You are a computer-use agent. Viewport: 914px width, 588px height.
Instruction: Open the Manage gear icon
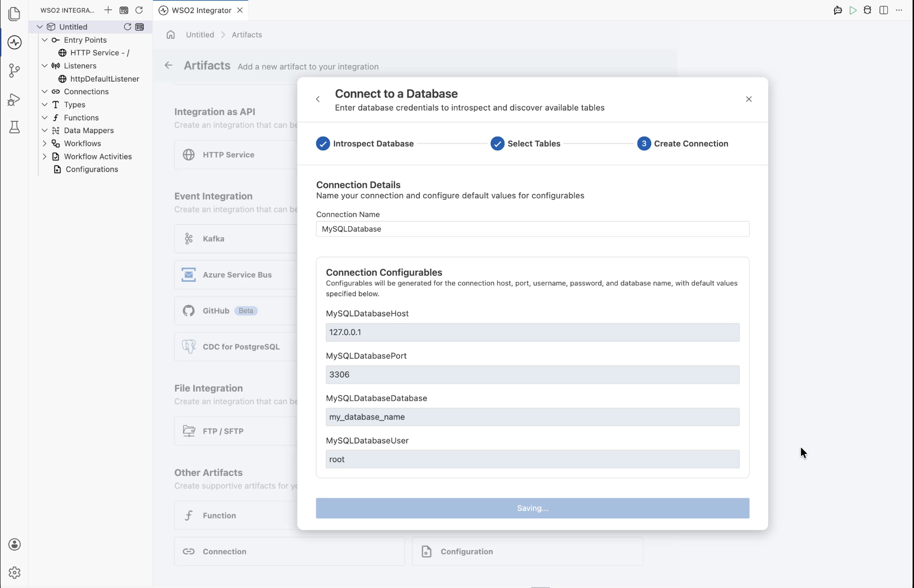point(15,573)
